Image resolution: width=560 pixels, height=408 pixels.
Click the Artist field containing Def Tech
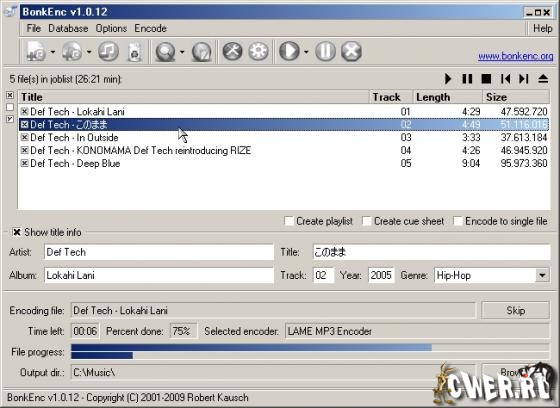click(159, 252)
